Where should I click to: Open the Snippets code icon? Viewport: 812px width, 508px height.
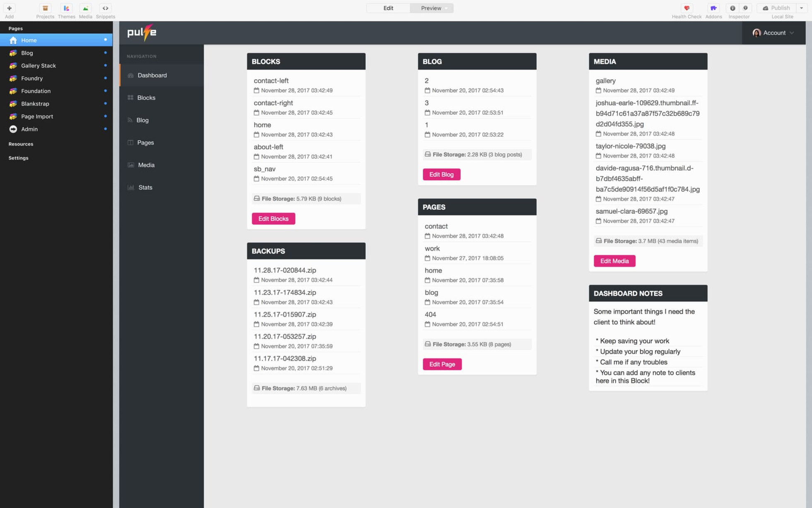pos(105,8)
